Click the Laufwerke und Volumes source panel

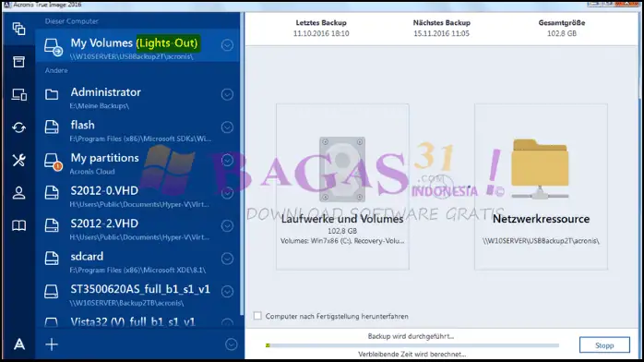[342, 187]
